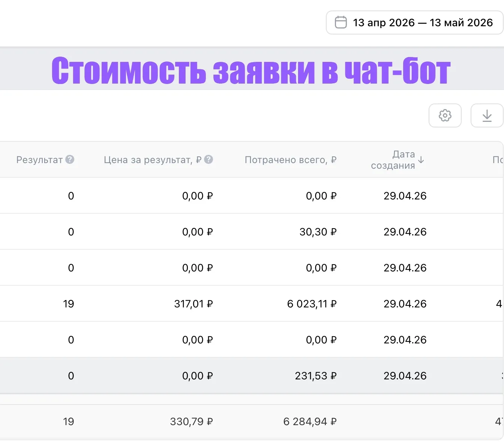Click result 0 in the 231,53 ₽ row

tap(71, 376)
